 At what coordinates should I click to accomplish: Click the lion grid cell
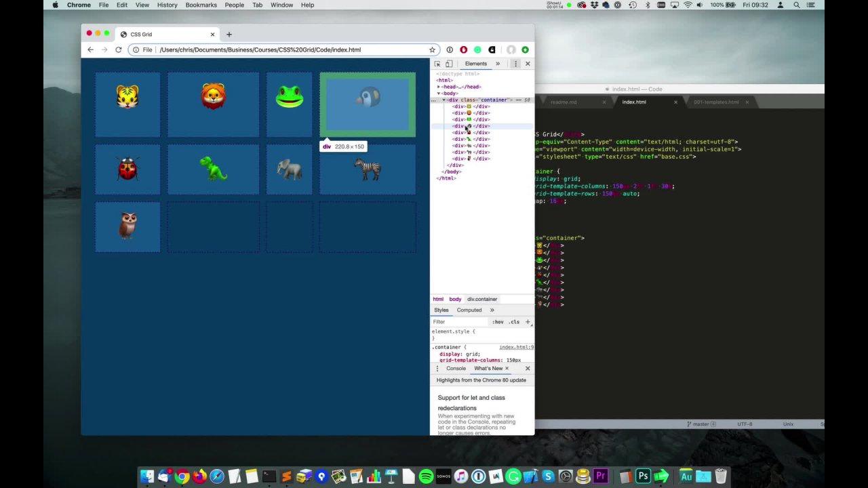pyautogui.click(x=213, y=104)
